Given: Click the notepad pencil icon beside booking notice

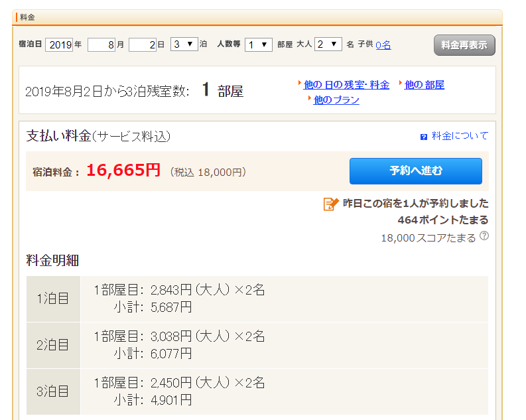Looking at the screenshot, I should tap(331, 204).
